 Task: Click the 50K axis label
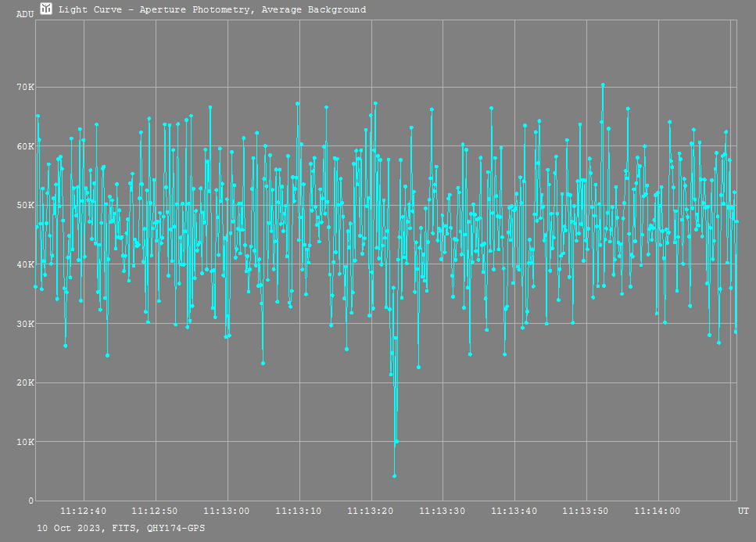26,206
